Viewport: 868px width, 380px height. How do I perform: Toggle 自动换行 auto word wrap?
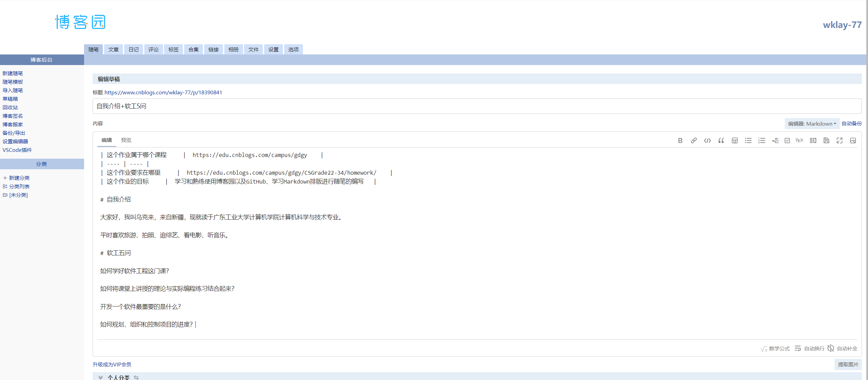point(810,348)
